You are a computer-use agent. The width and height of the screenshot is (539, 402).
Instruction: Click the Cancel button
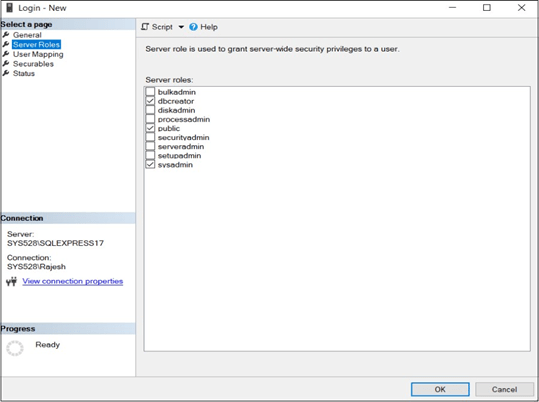[504, 389]
